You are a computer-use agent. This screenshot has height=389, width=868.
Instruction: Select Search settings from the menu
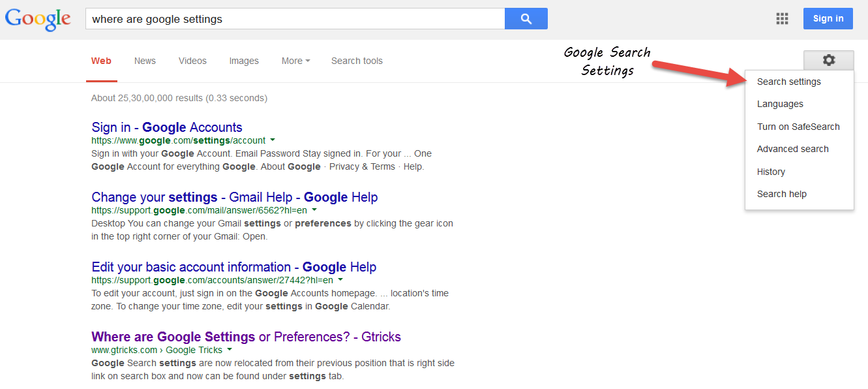pyautogui.click(x=788, y=82)
